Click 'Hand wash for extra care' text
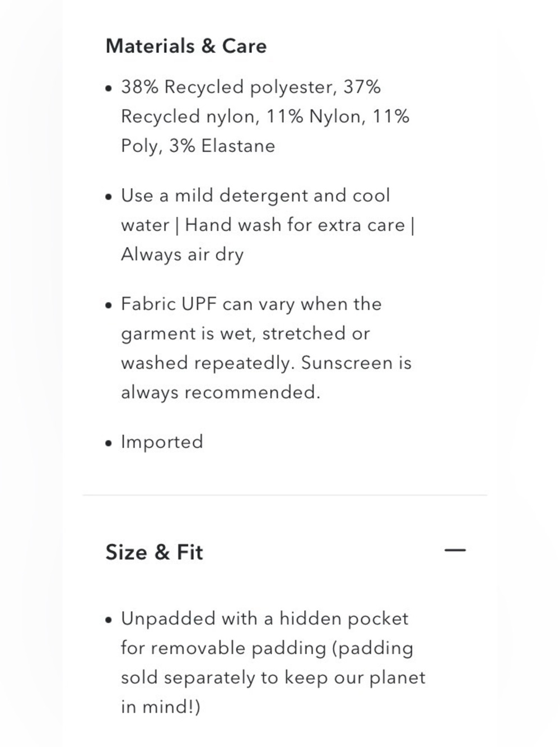560x747 pixels. pos(295,225)
